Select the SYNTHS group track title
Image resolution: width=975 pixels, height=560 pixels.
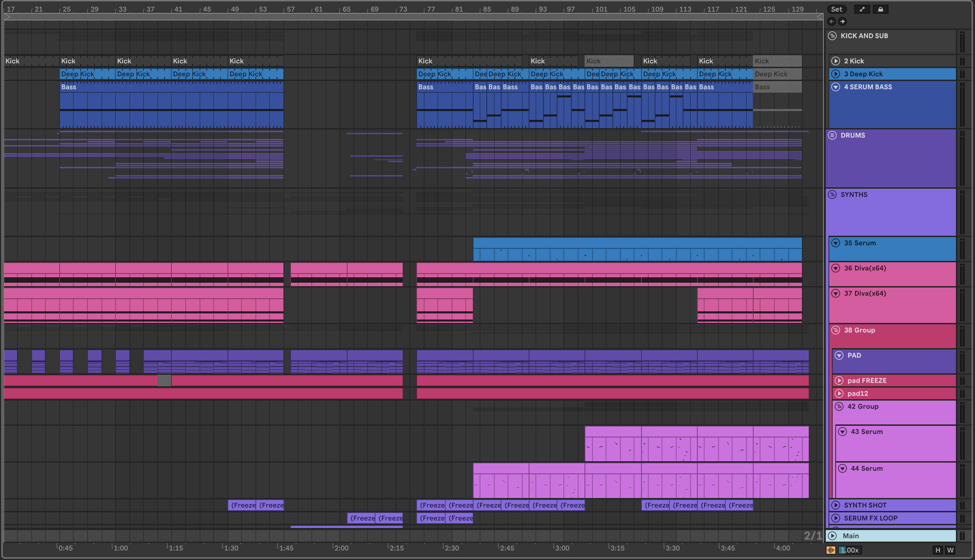(x=854, y=195)
